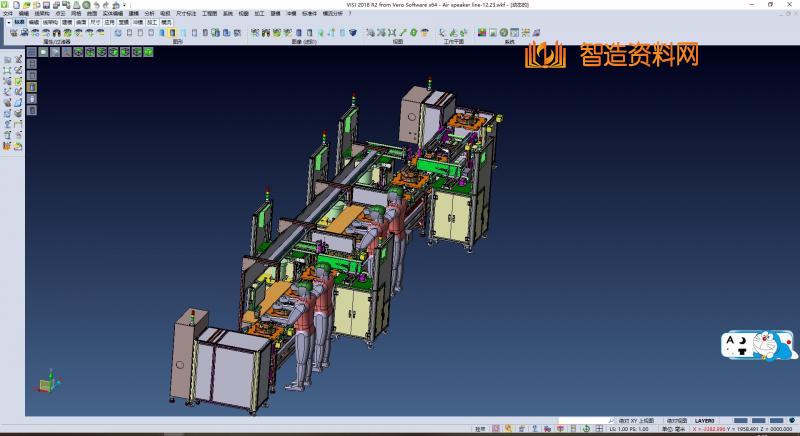The image size is (800, 436).
Task: Open the LAYER0 layer selector
Action: coord(704,421)
